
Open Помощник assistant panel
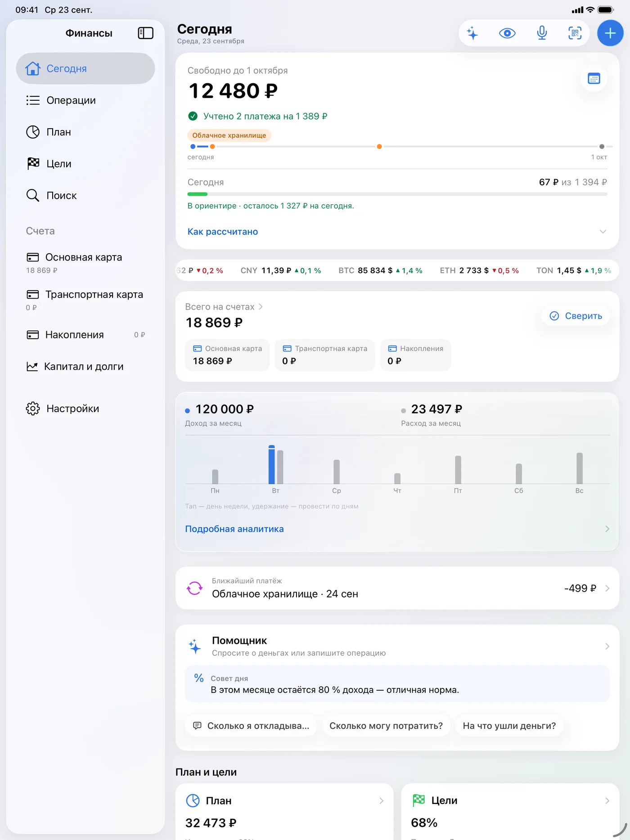[397, 646]
